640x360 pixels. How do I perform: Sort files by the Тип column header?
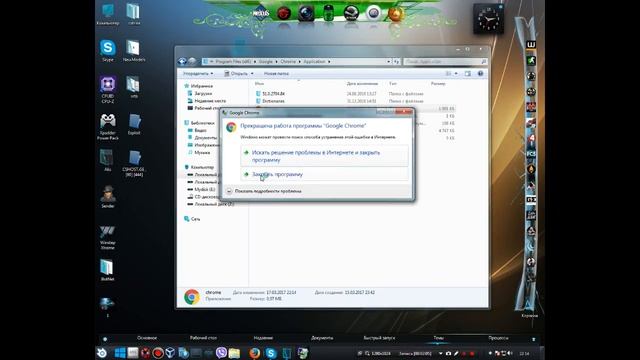(x=393, y=84)
